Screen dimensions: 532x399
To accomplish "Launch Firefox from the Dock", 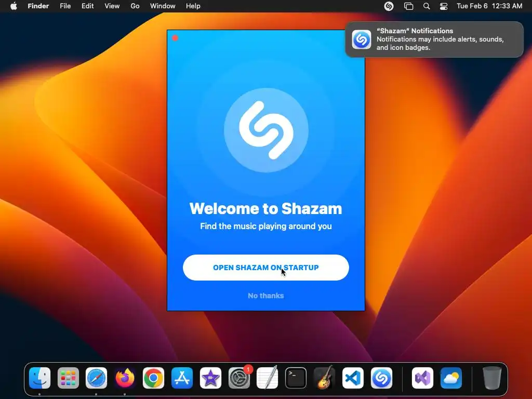I will tap(125, 378).
